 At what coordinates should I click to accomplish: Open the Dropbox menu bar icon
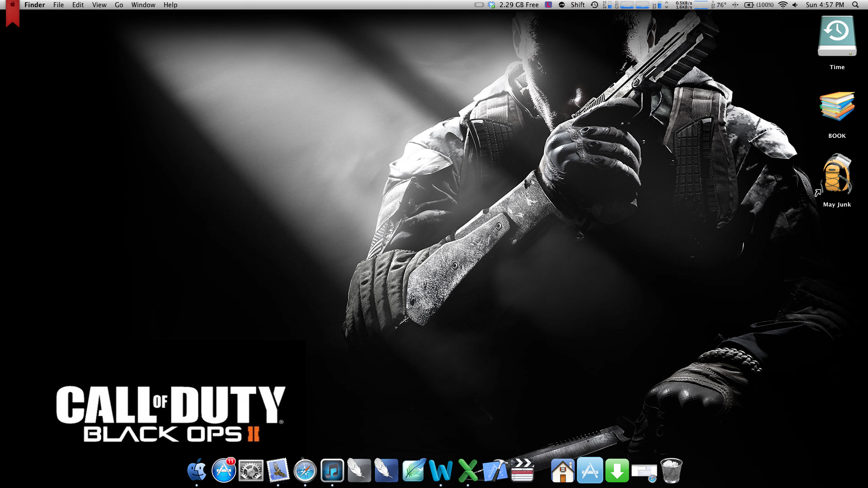pos(491,5)
